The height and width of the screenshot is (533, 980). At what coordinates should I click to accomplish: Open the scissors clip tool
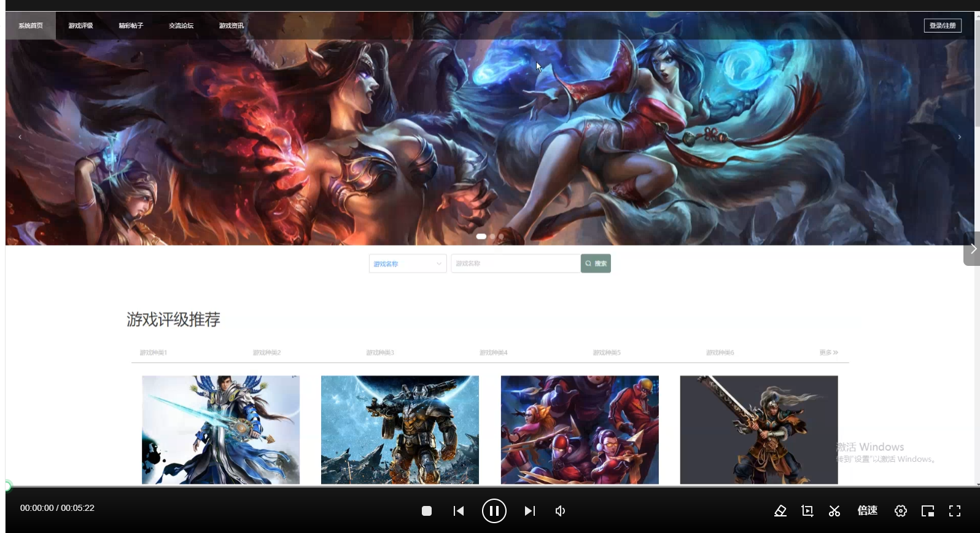[834, 511]
